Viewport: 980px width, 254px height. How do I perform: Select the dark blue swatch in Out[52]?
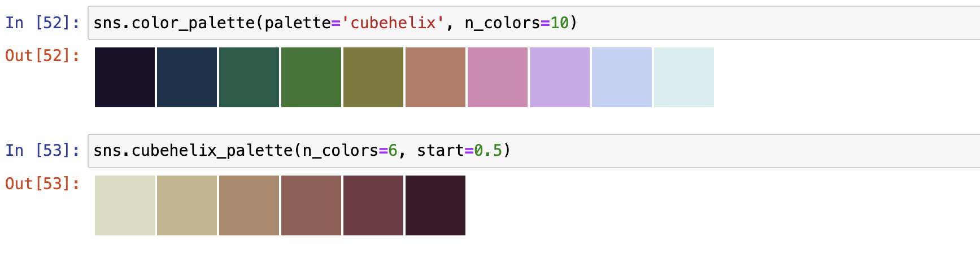tap(187, 77)
